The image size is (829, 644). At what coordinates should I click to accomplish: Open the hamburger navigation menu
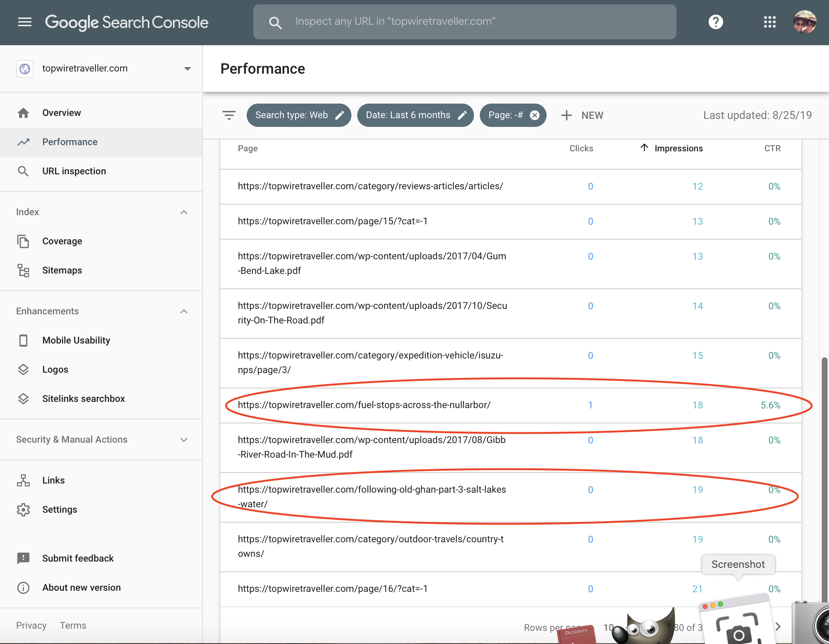tap(25, 22)
